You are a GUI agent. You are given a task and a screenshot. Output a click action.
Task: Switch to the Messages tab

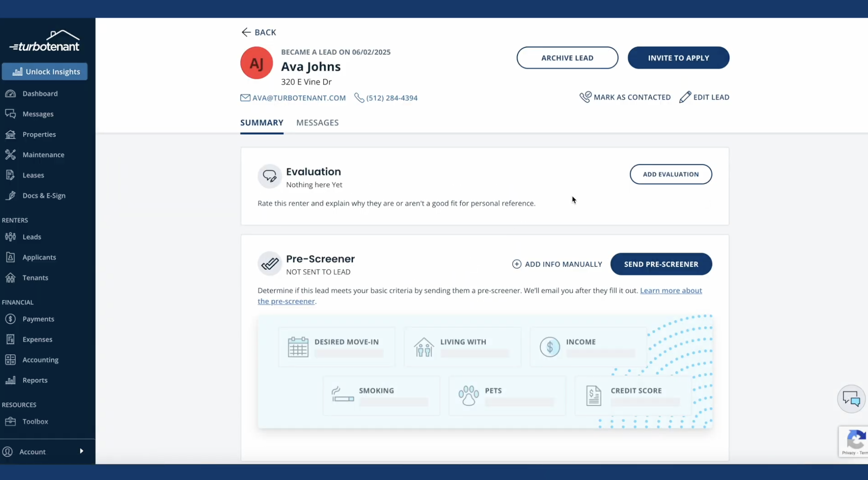(317, 123)
